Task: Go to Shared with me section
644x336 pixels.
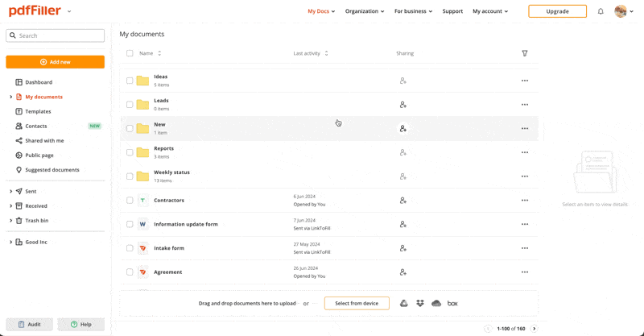Action: coord(44,141)
